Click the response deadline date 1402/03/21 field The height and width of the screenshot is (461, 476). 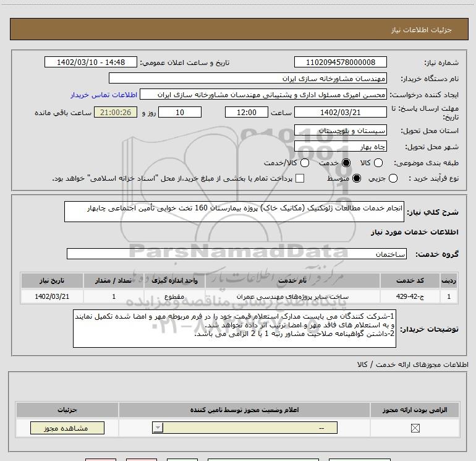tap(340, 112)
